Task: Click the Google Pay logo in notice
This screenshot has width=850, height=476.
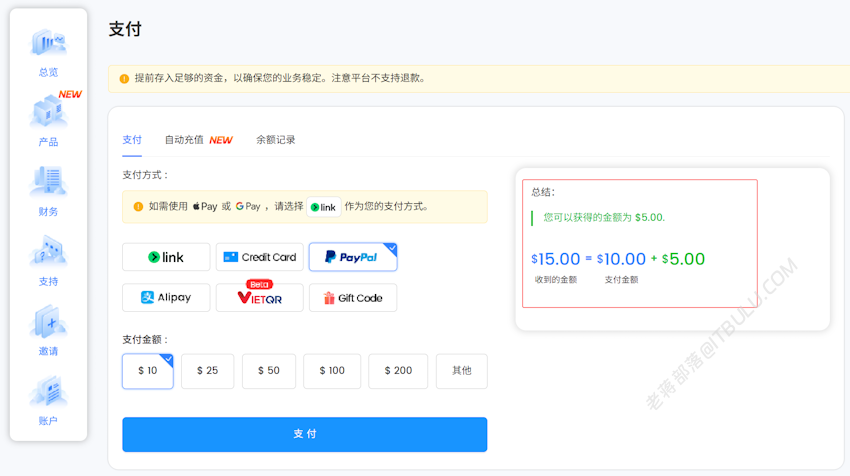Action: pyautogui.click(x=248, y=207)
